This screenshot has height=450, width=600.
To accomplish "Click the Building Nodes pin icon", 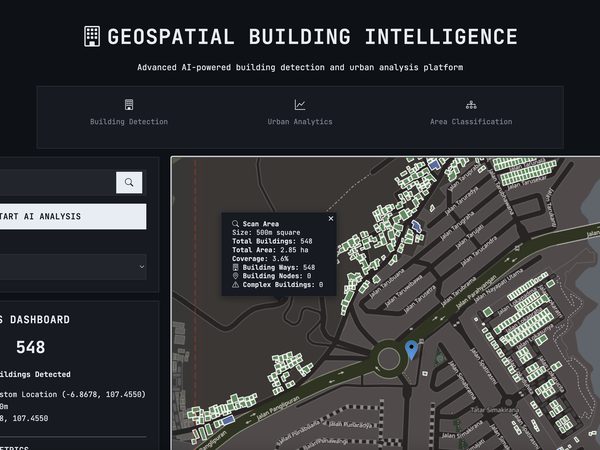I will pos(235,276).
